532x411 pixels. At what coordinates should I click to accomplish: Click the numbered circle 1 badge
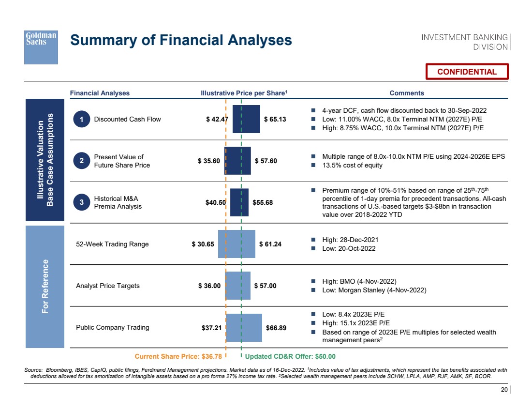[x=82, y=119]
